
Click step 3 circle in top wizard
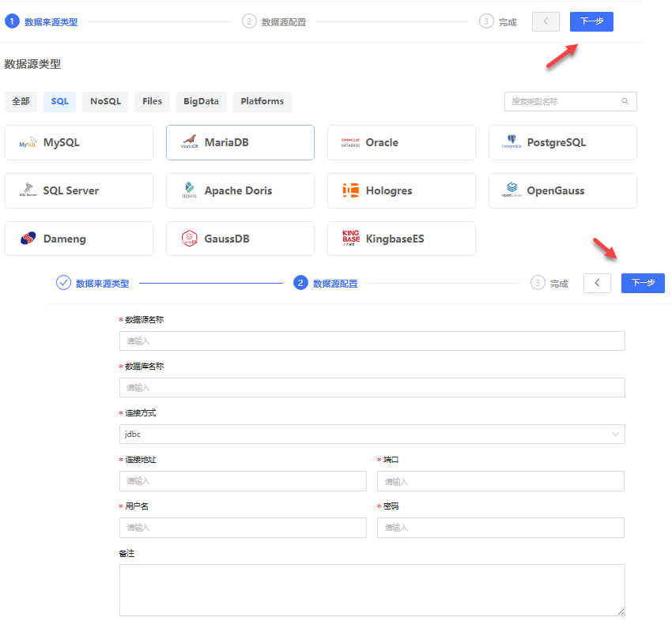[486, 21]
